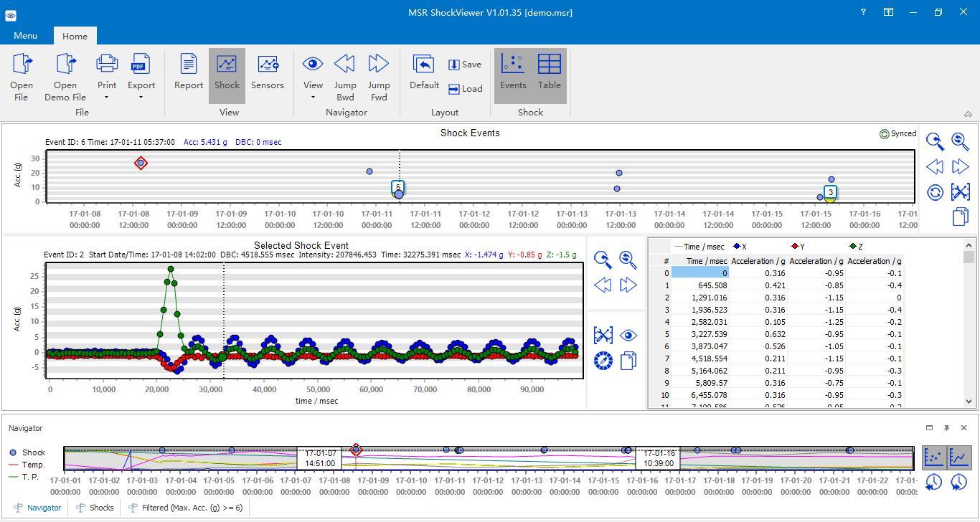This screenshot has height=522, width=980.
Task: Switch to the Navigator bottom tab
Action: pos(37,508)
